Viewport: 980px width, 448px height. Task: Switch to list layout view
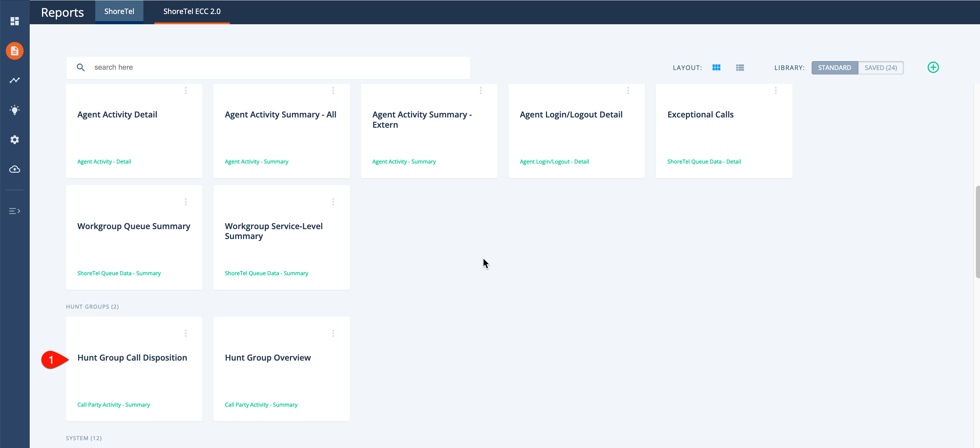tap(740, 67)
